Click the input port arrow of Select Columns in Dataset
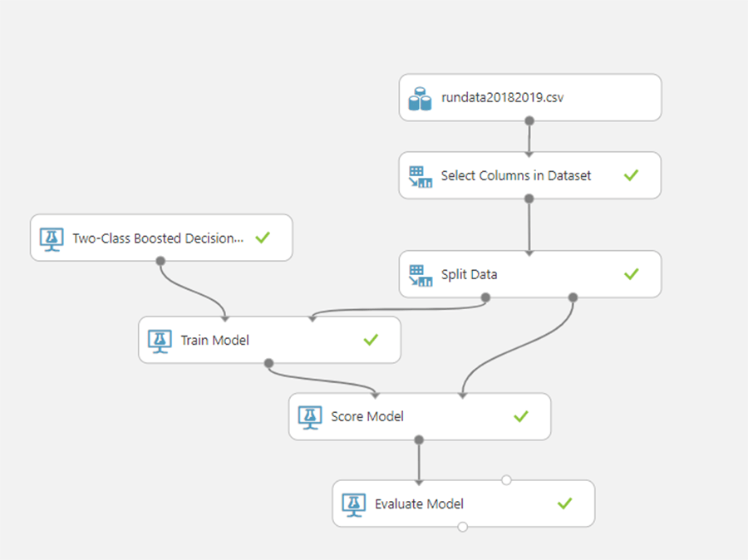This screenshot has height=560, width=748. 529,154
